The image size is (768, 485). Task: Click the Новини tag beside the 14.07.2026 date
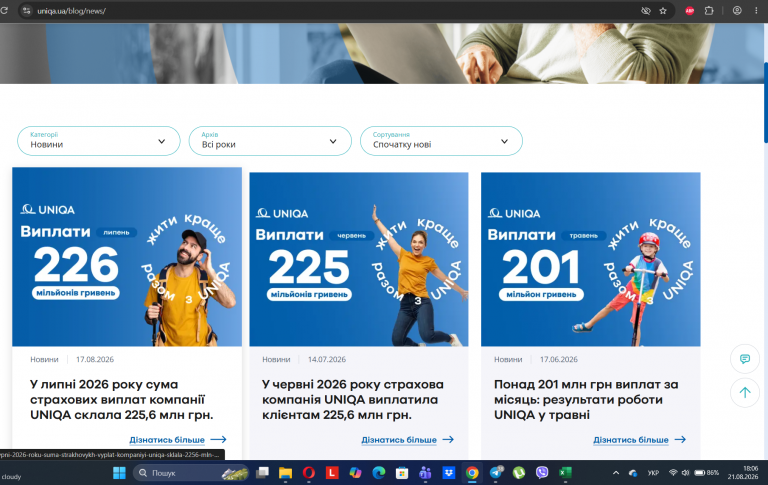point(276,359)
